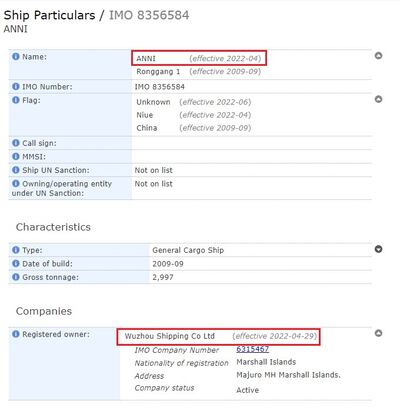
Task: Select the General Cargo Ship type value
Action: [188, 250]
